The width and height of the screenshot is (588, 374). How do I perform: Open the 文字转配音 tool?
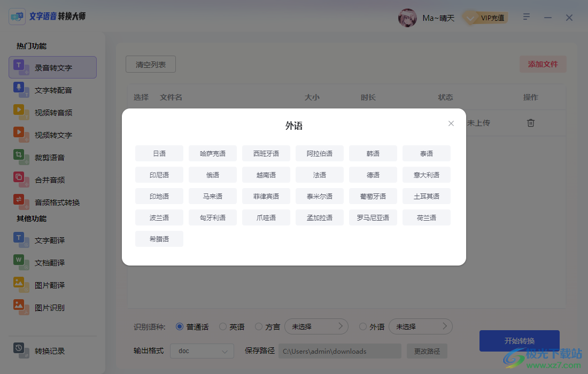(x=52, y=90)
